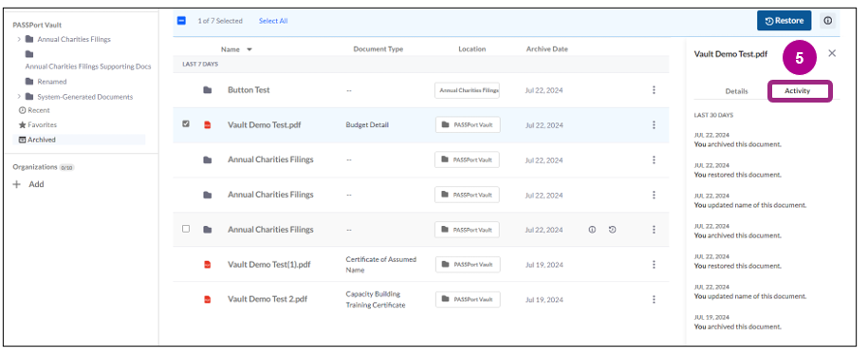
Task: Click the PDF icon of Vault Demo Test 2.pdf
Action: pos(208,299)
